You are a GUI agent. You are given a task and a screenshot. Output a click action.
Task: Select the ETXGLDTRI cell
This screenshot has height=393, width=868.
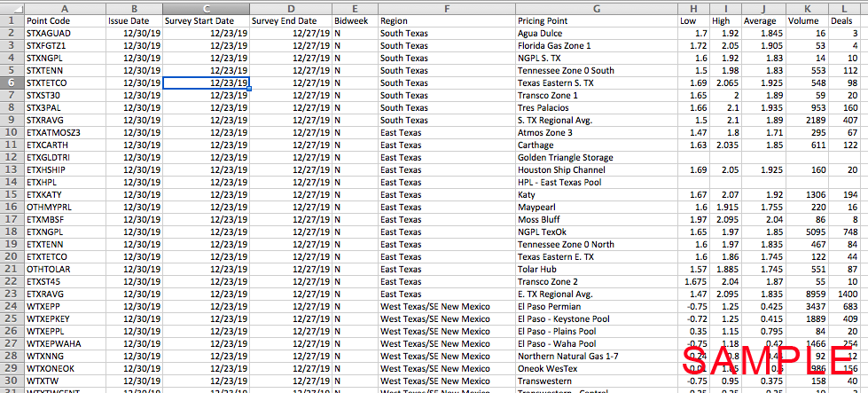[66, 157]
